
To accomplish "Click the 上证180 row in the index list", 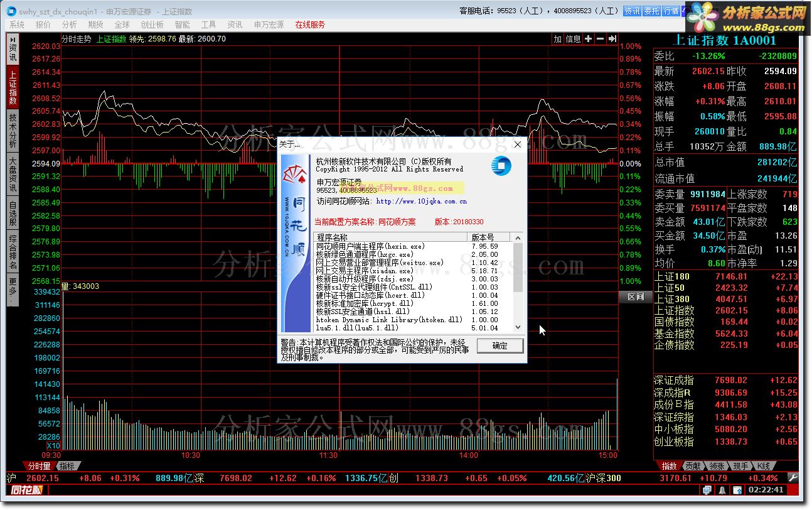I will [x=726, y=276].
